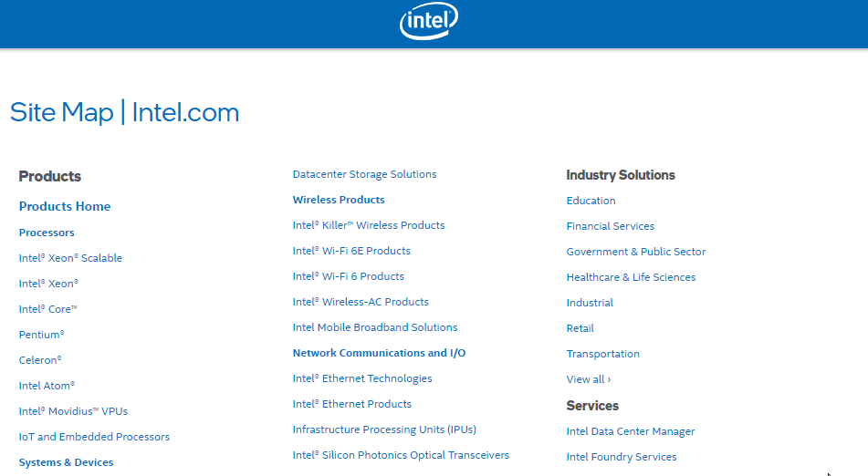Screen dimensions: 868x476
Task: Open Intel Movidius VPUs link
Action: 73,411
